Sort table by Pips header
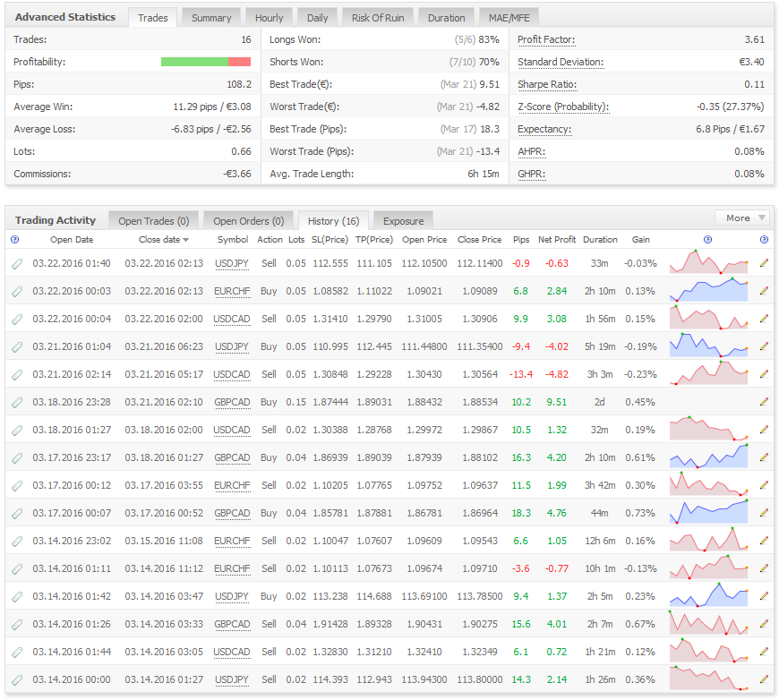The width and height of the screenshot is (779, 700). click(x=520, y=240)
